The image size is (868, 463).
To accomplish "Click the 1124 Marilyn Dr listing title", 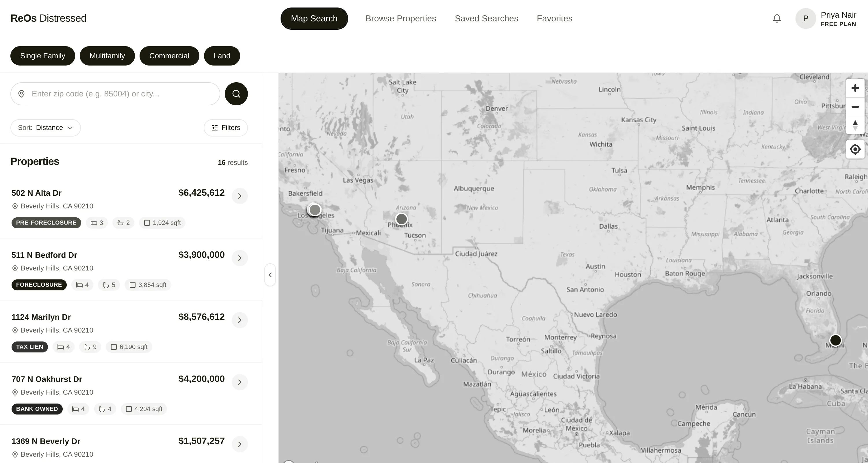I will (x=41, y=317).
